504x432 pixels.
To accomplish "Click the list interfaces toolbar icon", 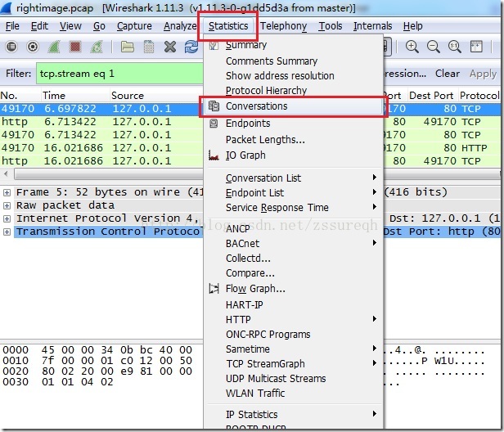I will pyautogui.click(x=11, y=47).
